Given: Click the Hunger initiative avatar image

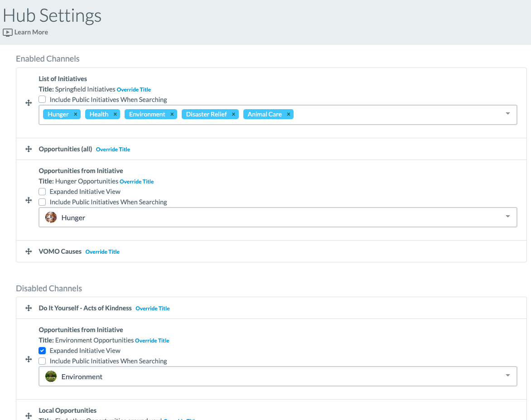Looking at the screenshot, I should point(51,217).
